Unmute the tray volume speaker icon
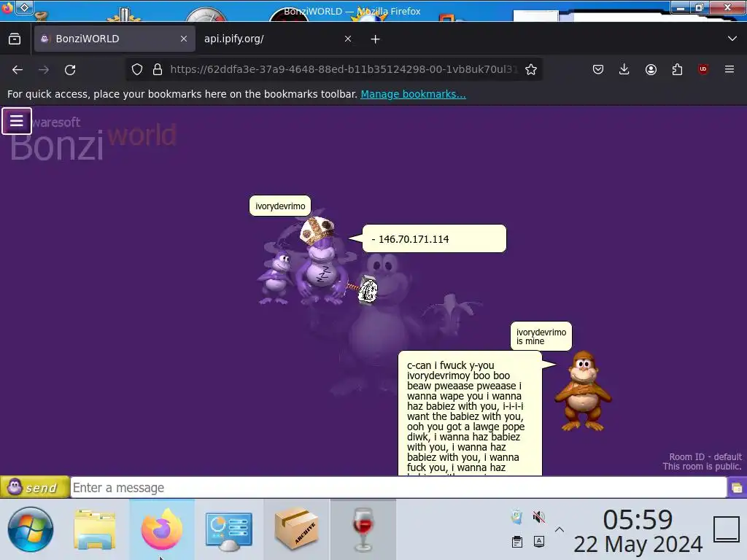This screenshot has height=560, width=747. pyautogui.click(x=539, y=517)
